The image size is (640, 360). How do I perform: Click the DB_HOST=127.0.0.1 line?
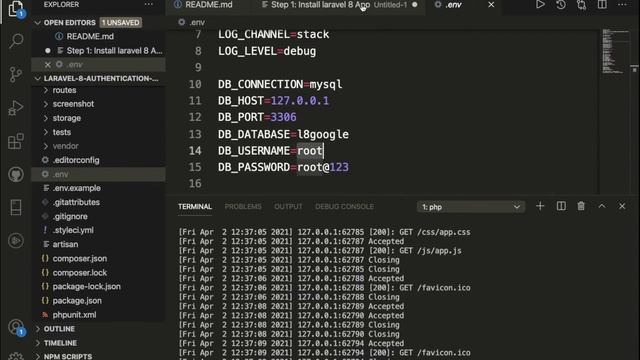pos(273,101)
